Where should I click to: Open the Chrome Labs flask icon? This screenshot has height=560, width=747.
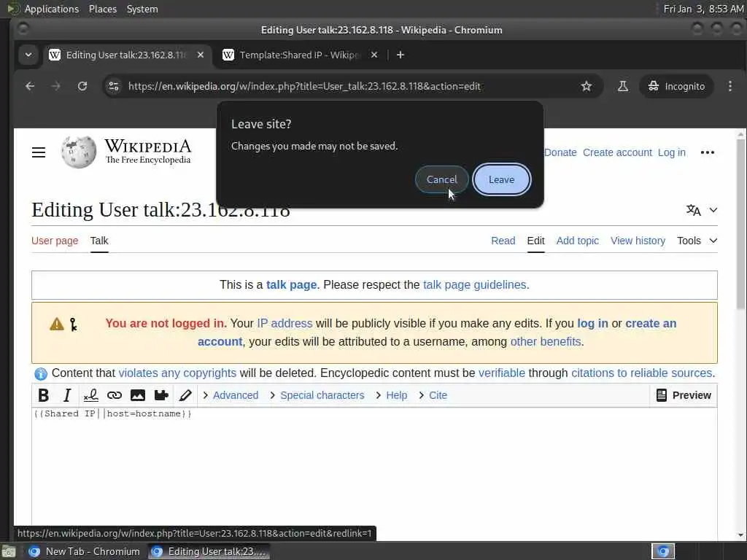623,86
